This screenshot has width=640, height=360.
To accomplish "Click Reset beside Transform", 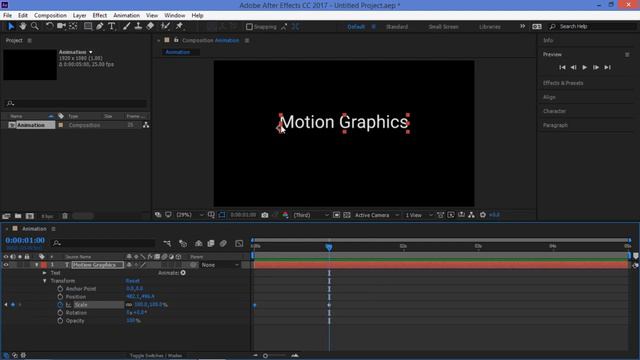I will tap(133, 281).
